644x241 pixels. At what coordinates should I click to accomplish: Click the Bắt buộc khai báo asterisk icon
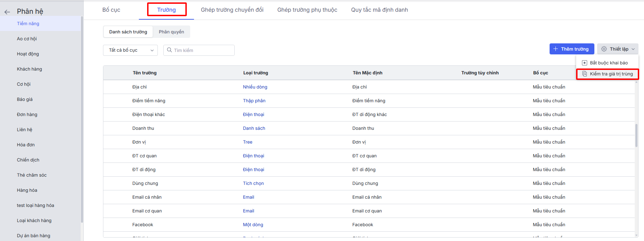(584, 63)
